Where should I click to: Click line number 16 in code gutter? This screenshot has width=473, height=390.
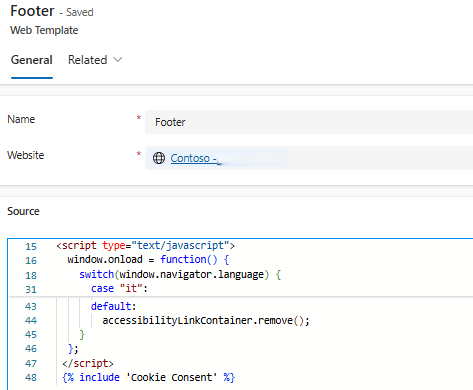(x=31, y=260)
